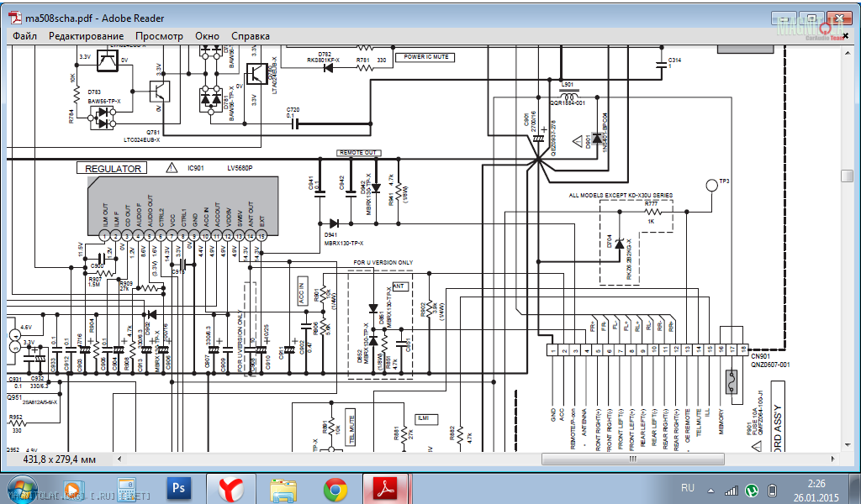Open the Редактирование menu

point(86,36)
